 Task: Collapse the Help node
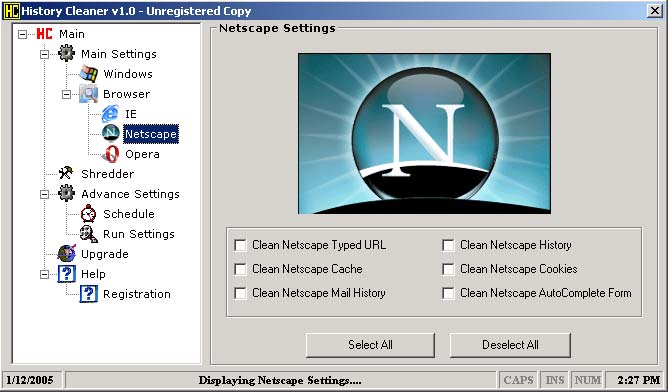click(44, 274)
